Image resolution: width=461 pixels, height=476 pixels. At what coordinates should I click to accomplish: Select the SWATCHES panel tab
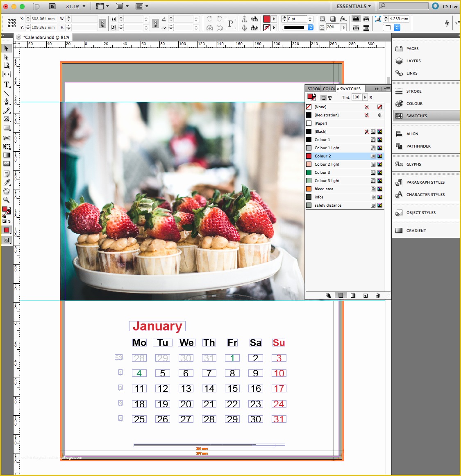pyautogui.click(x=350, y=89)
